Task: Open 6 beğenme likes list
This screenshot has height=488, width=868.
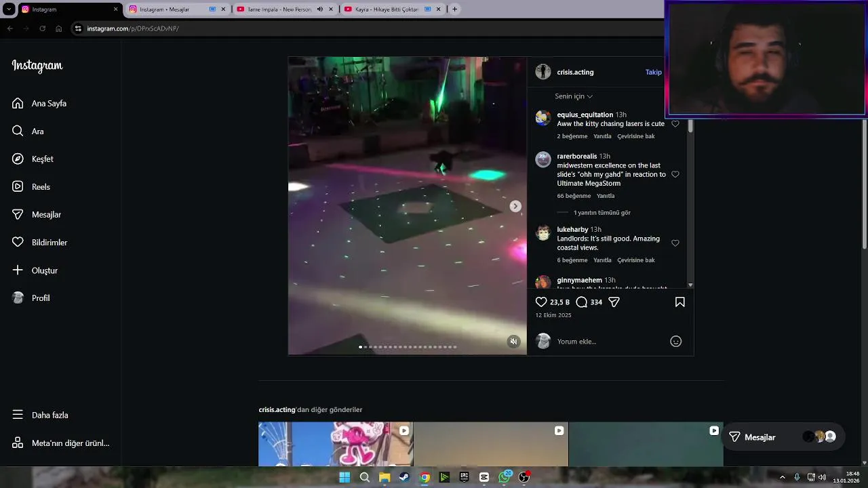Action: tap(572, 260)
